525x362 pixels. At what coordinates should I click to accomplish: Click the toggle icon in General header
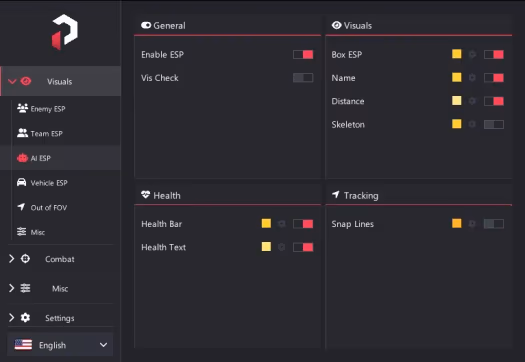coord(146,25)
